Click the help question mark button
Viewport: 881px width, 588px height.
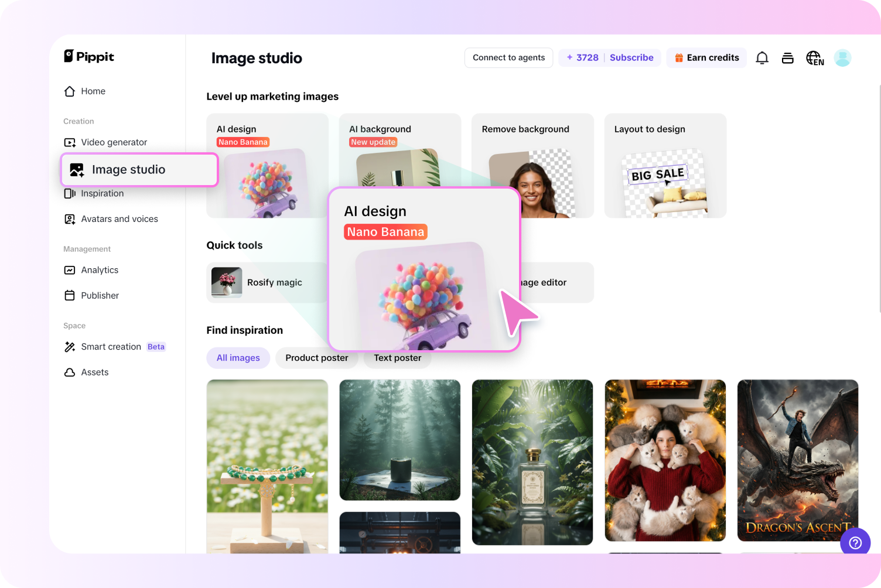(x=855, y=543)
